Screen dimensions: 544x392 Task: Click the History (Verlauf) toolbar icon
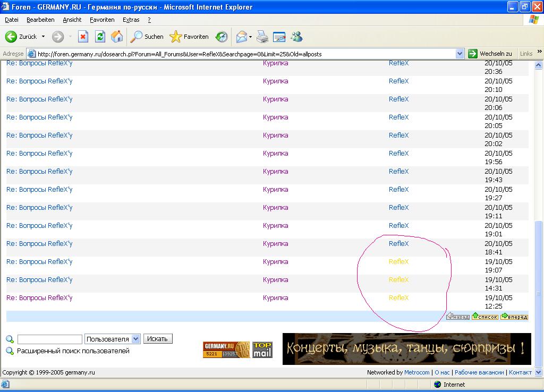coord(221,37)
